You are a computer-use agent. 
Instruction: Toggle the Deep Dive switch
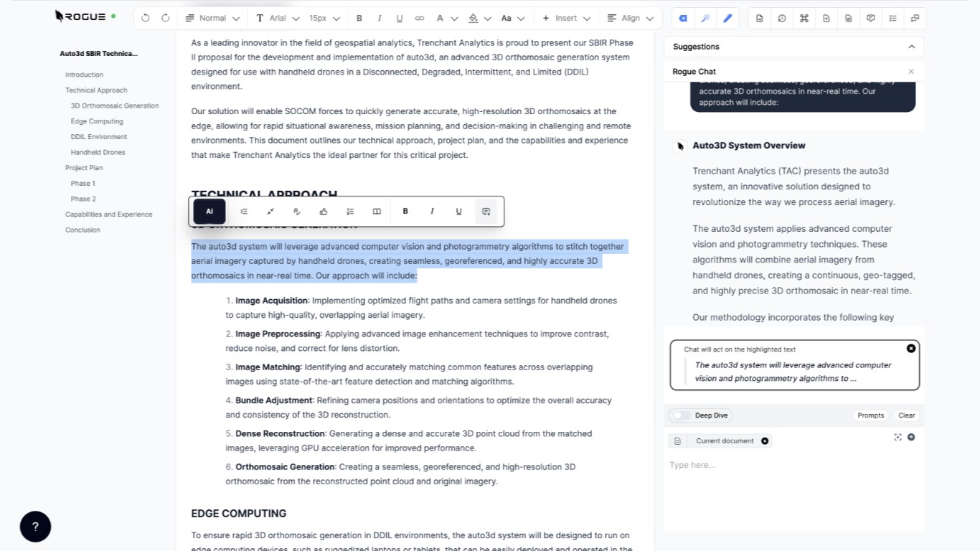681,415
